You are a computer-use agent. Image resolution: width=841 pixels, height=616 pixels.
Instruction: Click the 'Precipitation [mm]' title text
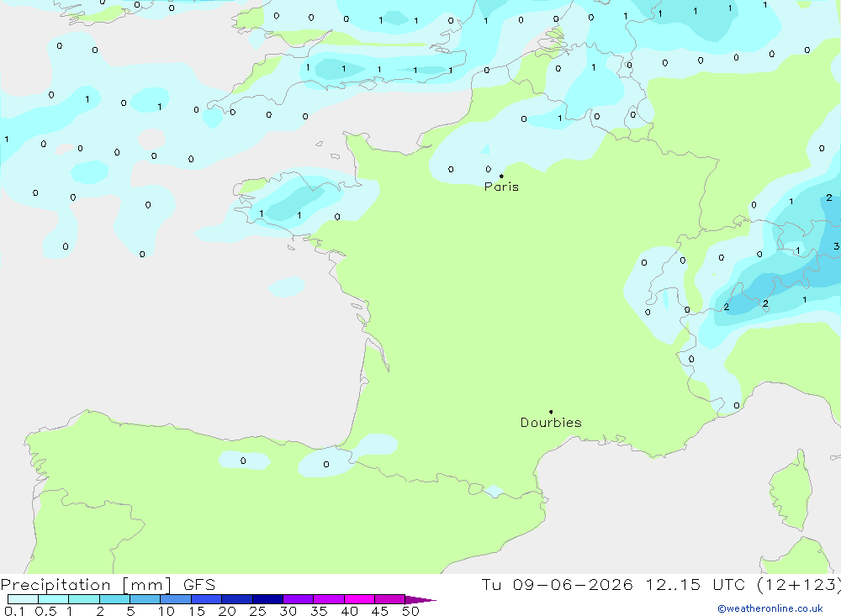tap(87, 585)
